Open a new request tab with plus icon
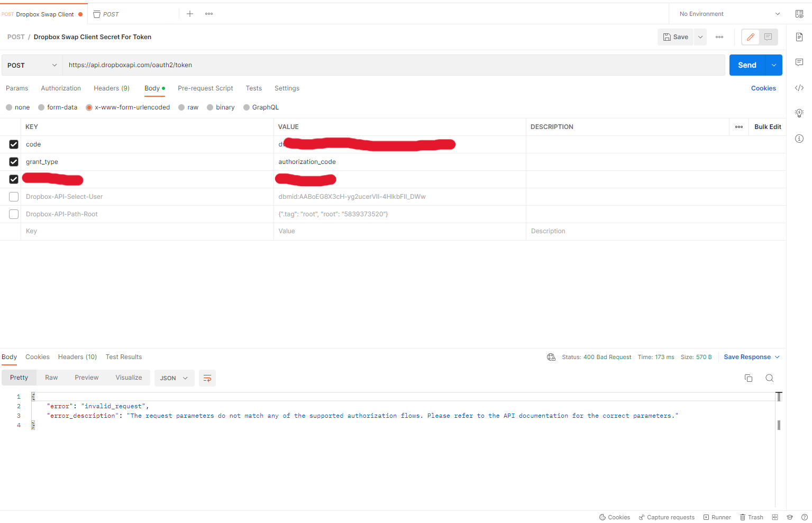812x523 pixels. tap(190, 14)
